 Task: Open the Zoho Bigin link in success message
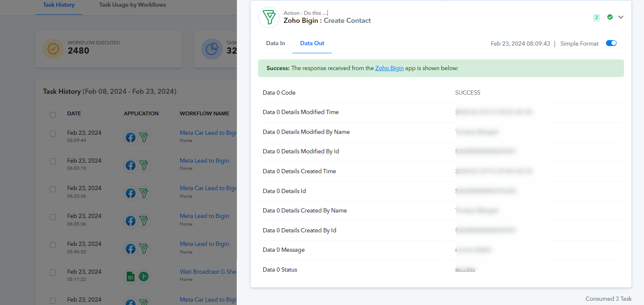[x=390, y=68]
